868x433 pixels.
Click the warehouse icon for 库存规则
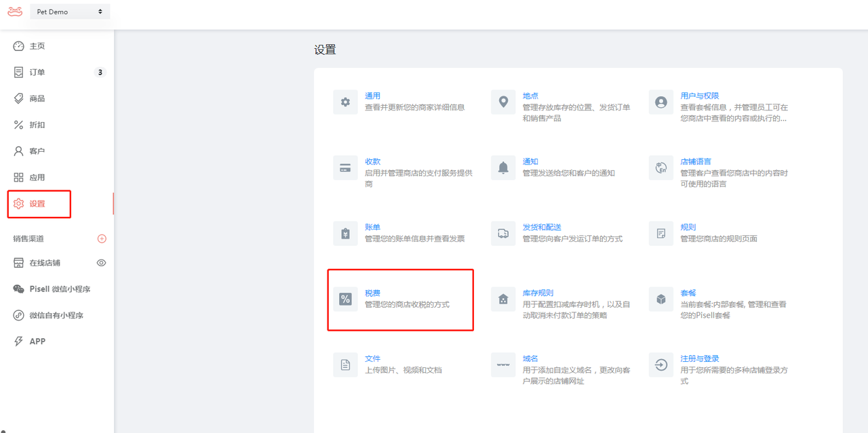(503, 299)
